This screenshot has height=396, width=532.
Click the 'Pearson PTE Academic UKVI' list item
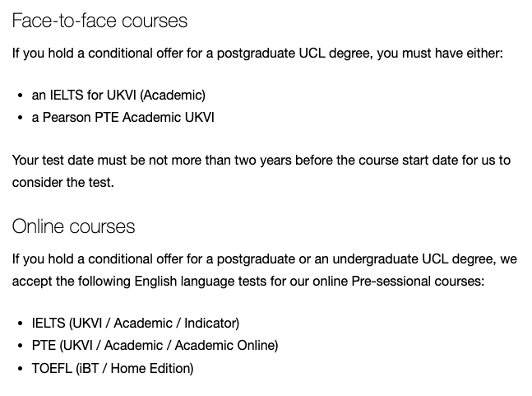point(123,118)
